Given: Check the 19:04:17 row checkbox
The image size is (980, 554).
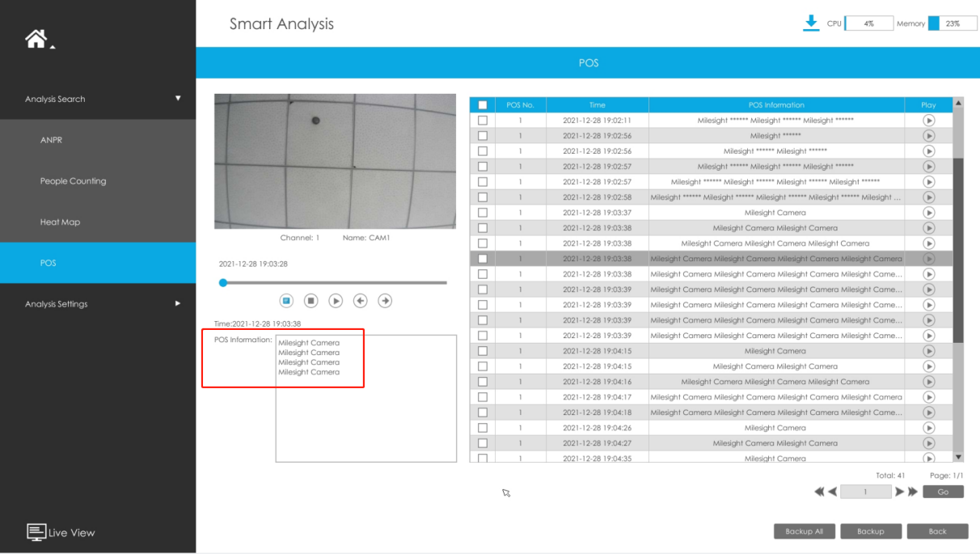Looking at the screenshot, I should (483, 397).
